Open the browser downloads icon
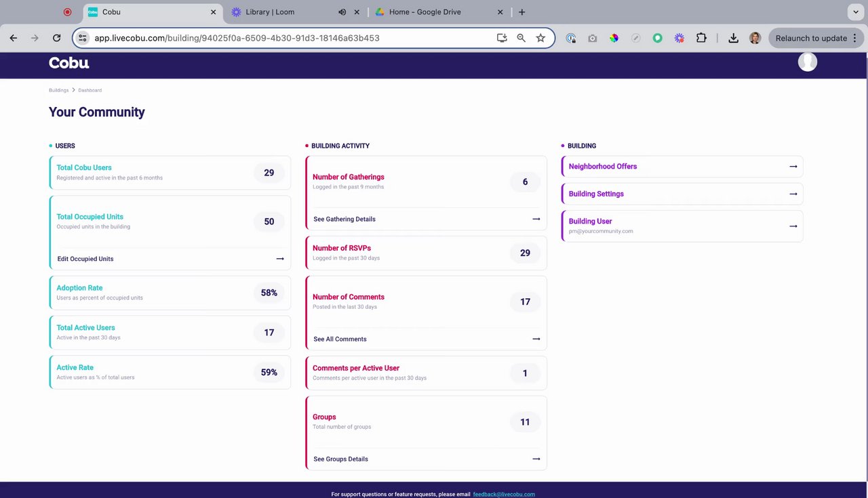 tap(733, 39)
